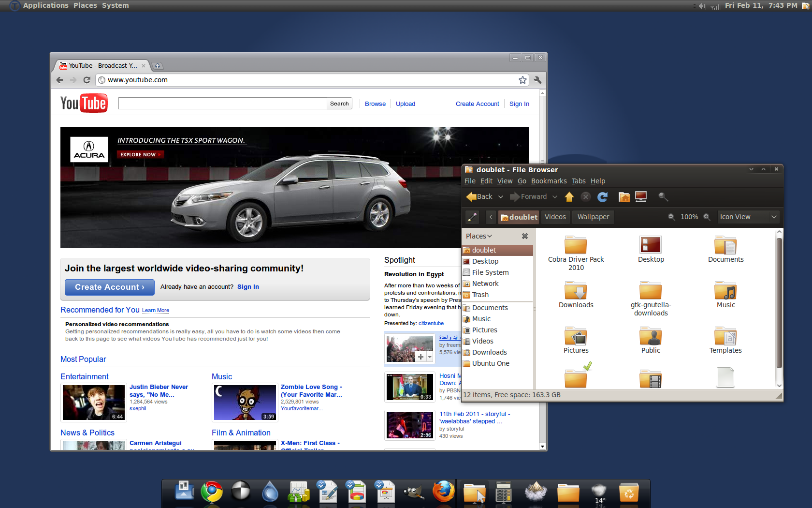
Task: Select Trash in the Places sidebar
Action: click(x=497, y=295)
